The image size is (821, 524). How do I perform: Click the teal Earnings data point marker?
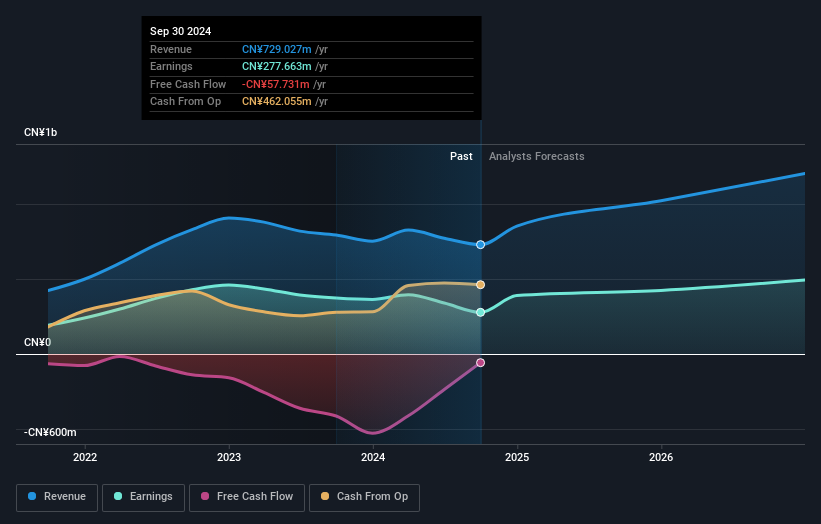[x=480, y=313]
